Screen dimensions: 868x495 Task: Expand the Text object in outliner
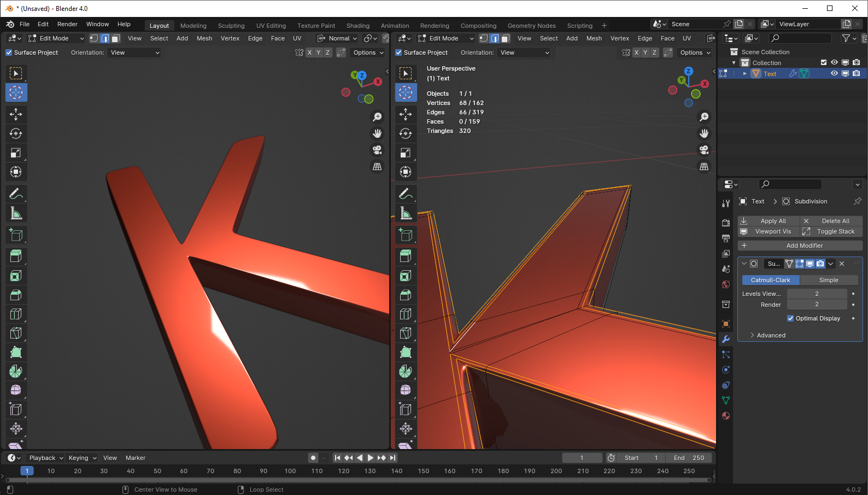point(744,73)
